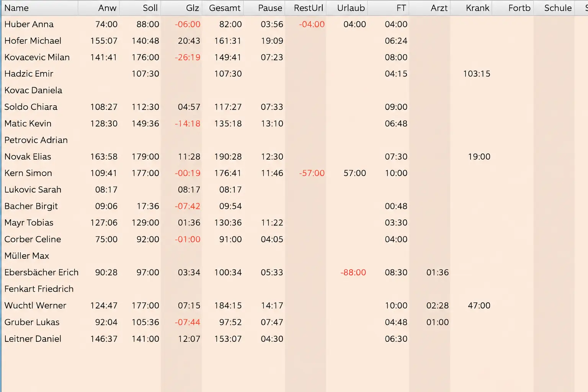Click the Arzt column header
The height and width of the screenshot is (392, 588).
pos(430,8)
